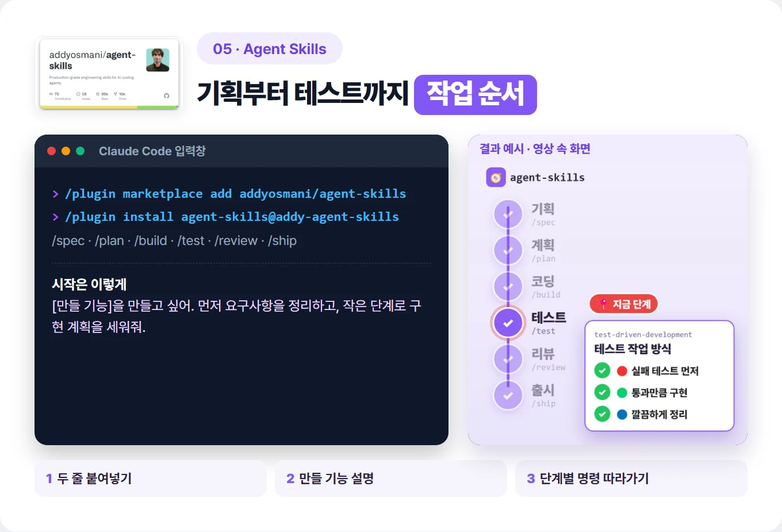Image resolution: width=782 pixels, height=532 pixels.
Task: Select step 3 단계별 명령 따라가기
Action: 631,479
